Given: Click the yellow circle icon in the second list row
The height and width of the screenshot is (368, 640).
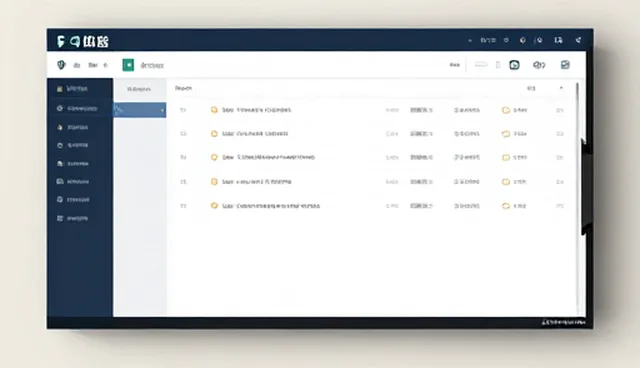Looking at the screenshot, I should click(214, 133).
